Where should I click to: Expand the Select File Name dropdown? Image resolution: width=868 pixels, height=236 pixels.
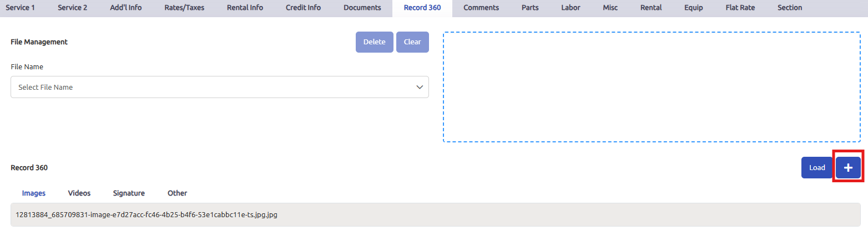tap(220, 87)
